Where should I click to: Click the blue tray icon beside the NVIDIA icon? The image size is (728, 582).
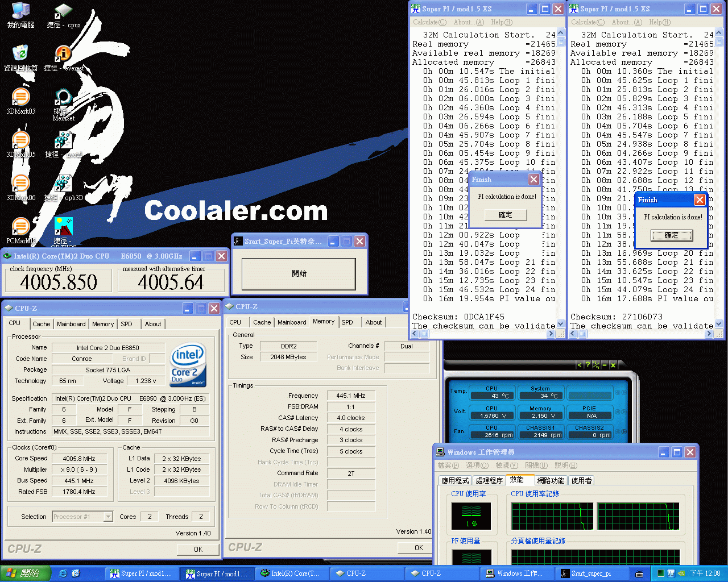[671, 573]
